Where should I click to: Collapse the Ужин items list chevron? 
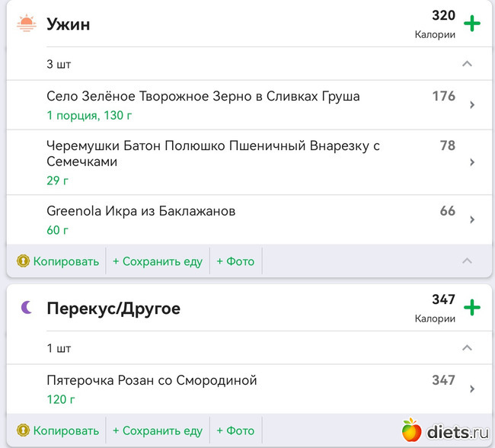tap(468, 64)
